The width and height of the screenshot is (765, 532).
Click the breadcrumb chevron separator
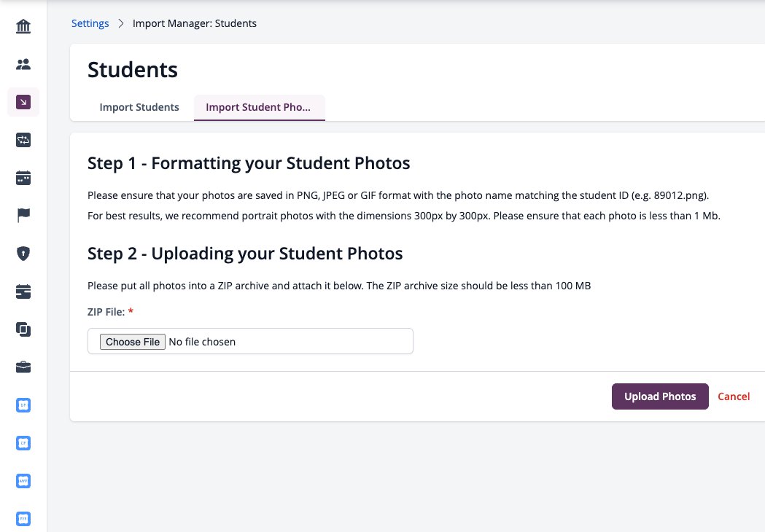(x=121, y=23)
